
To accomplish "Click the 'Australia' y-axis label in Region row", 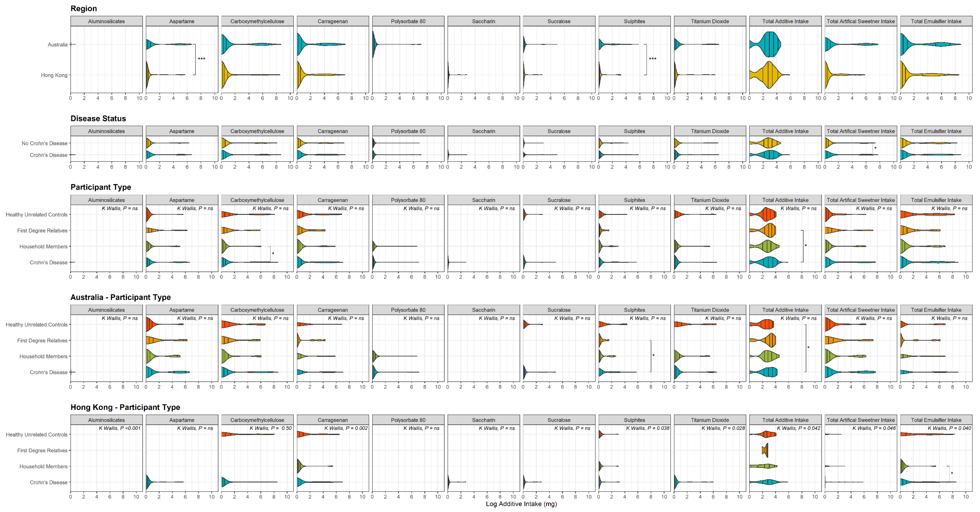I will [x=57, y=44].
